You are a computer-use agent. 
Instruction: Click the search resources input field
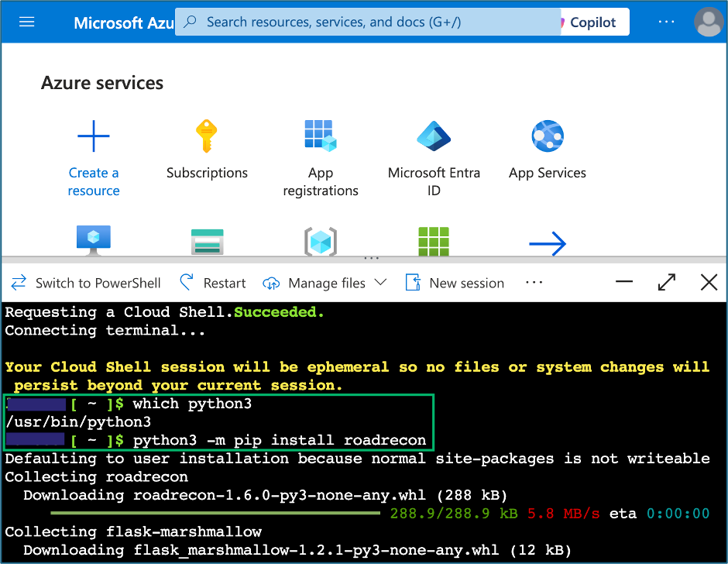[x=368, y=22]
